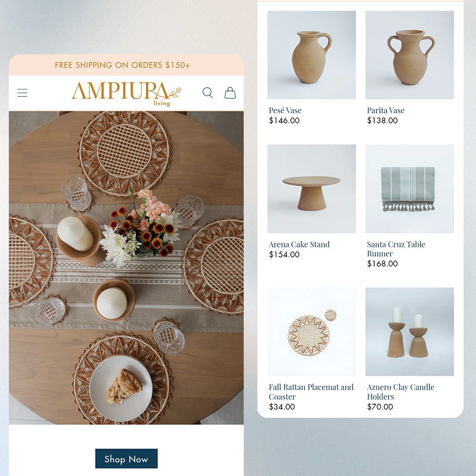View the Azuero Clay Candle Holders image
The width and height of the screenshot is (476, 476).
[409, 332]
